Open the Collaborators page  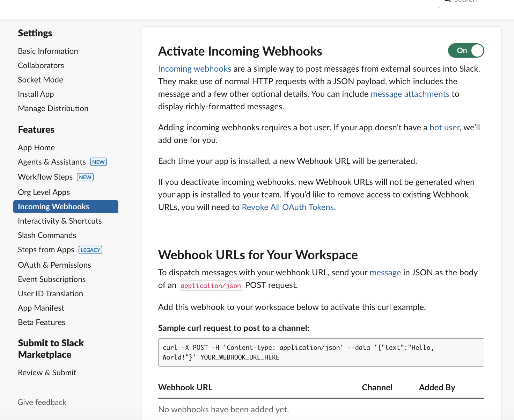(x=41, y=65)
